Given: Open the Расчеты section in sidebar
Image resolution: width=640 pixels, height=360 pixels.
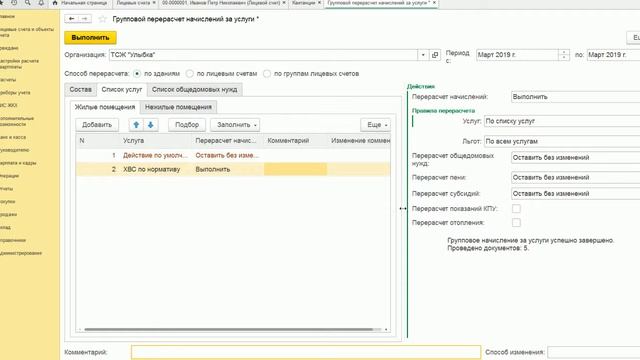Looking at the screenshot, I should (8, 80).
